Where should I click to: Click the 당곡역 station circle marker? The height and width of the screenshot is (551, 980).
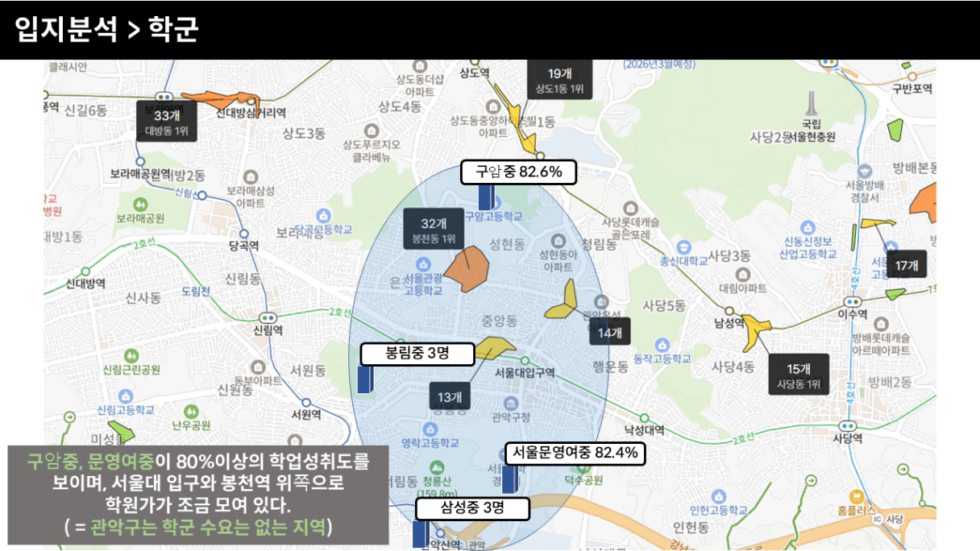(x=243, y=232)
